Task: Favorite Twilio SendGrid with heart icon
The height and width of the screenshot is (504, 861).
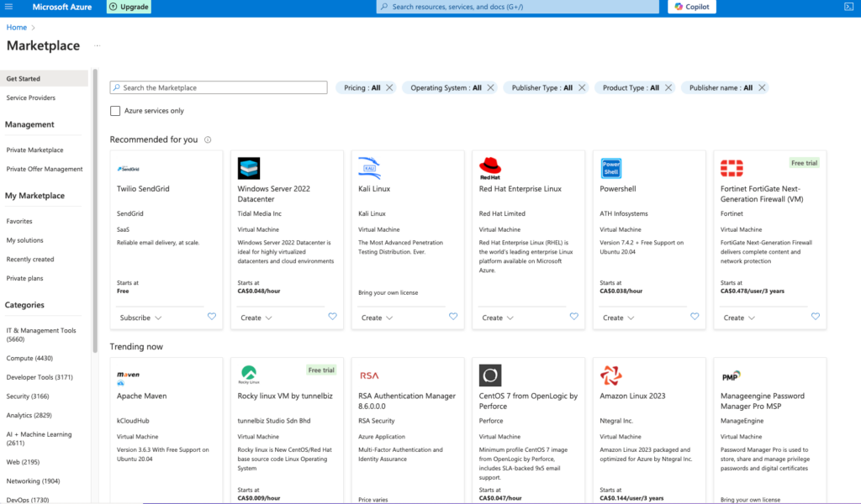Action: [211, 317]
